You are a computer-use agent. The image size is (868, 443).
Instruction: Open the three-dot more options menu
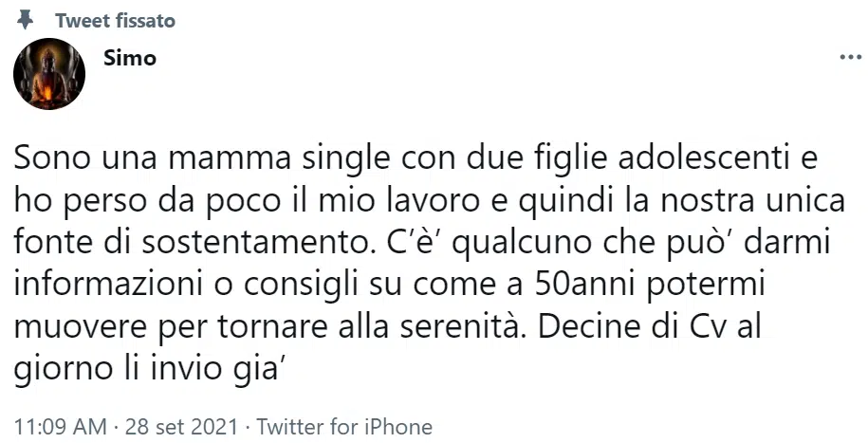[x=851, y=57]
